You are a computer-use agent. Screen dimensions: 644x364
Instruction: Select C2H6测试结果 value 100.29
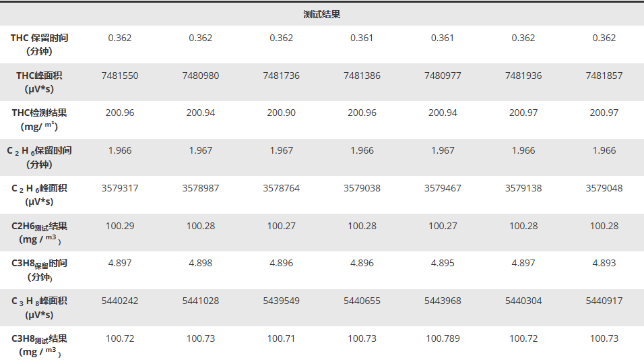pyautogui.click(x=120, y=226)
